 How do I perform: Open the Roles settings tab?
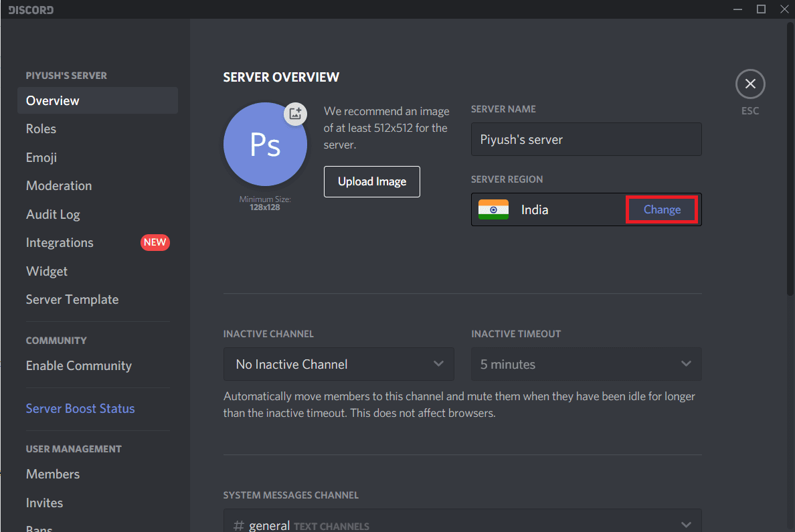coord(41,129)
